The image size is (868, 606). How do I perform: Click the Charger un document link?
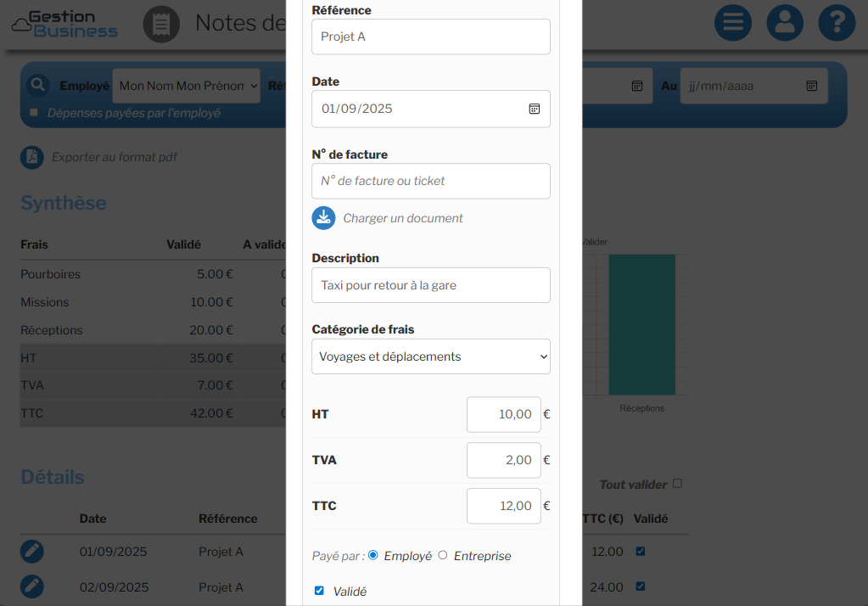(402, 218)
